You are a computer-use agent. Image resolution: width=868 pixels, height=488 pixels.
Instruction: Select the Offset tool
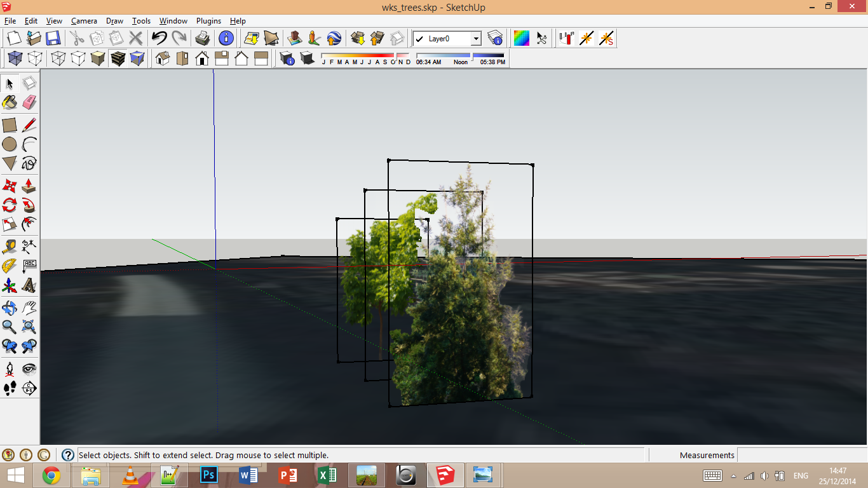(29, 224)
